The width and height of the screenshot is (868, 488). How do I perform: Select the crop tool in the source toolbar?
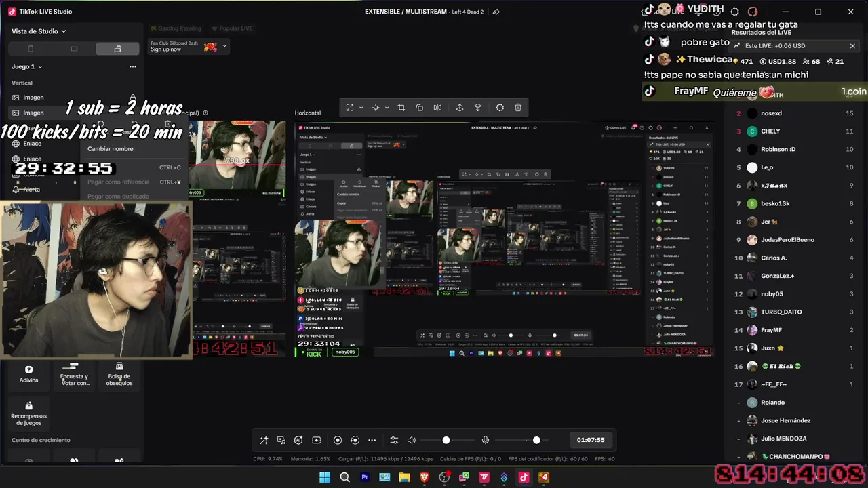pos(401,108)
